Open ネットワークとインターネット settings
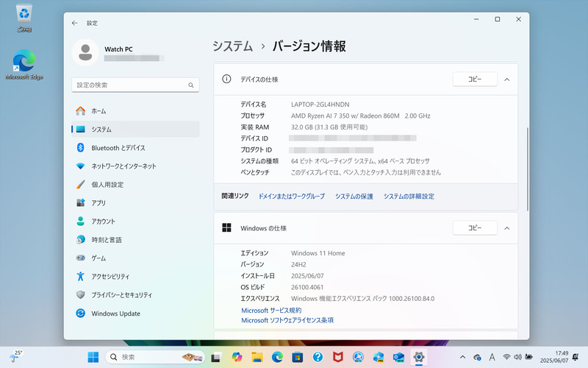This screenshot has width=588, height=368. pyautogui.click(x=135, y=166)
